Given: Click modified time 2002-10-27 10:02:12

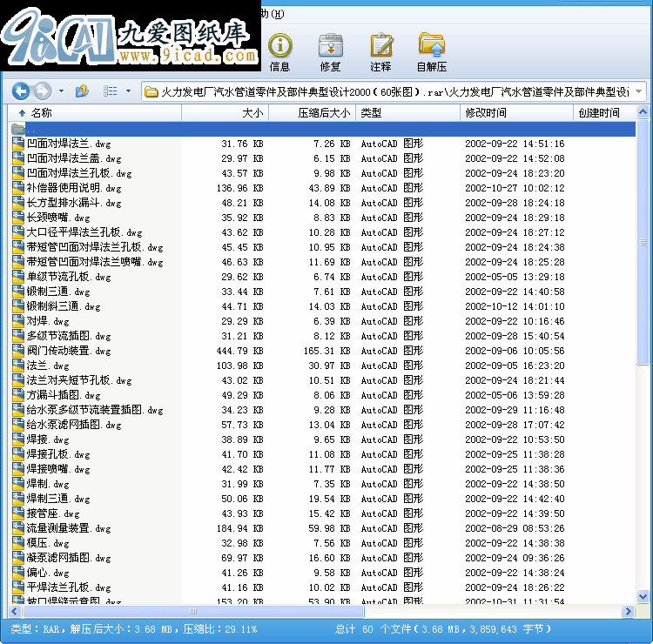Looking at the screenshot, I should click(515, 188).
